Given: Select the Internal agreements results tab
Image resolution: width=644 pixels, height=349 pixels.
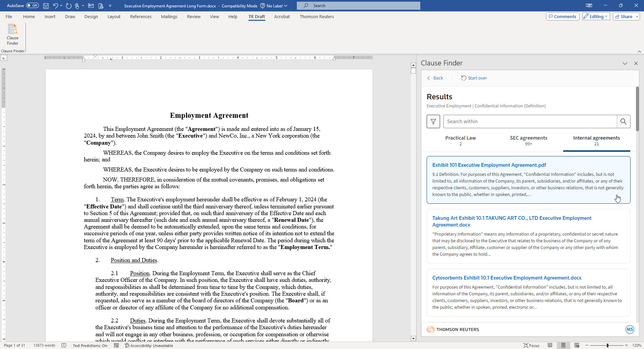Looking at the screenshot, I should (596, 141).
